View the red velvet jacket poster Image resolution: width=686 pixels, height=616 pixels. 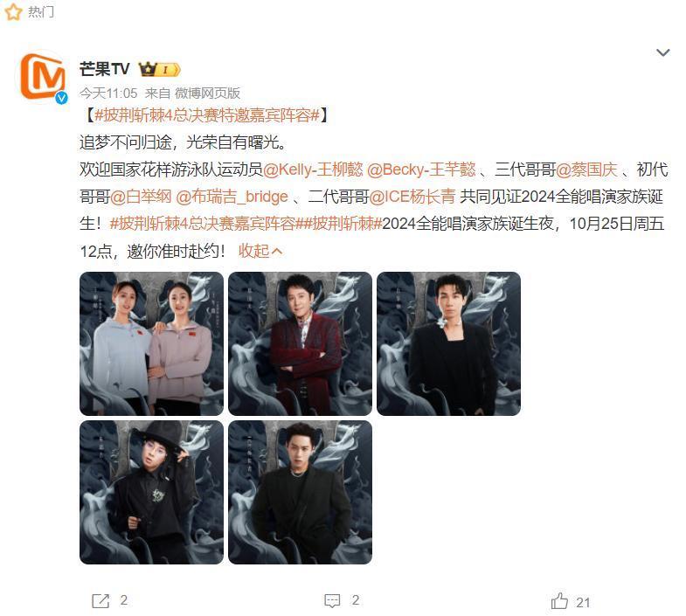pos(300,343)
